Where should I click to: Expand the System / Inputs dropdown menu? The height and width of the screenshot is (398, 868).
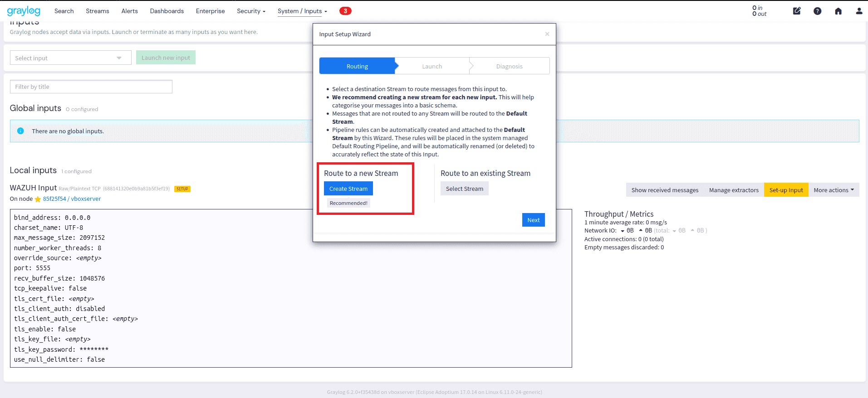point(302,11)
